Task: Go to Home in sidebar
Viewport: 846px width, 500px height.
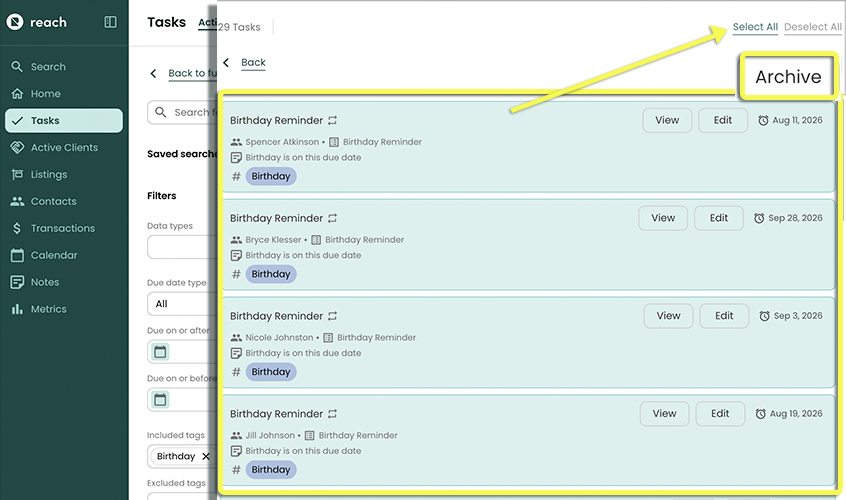Action: tap(45, 94)
